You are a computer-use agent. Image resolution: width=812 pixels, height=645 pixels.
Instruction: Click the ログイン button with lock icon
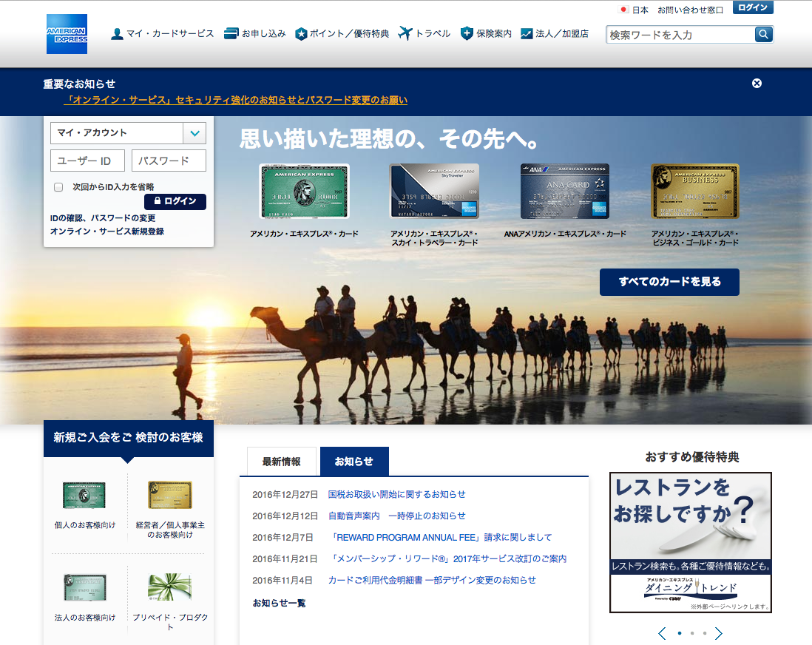[x=175, y=201]
